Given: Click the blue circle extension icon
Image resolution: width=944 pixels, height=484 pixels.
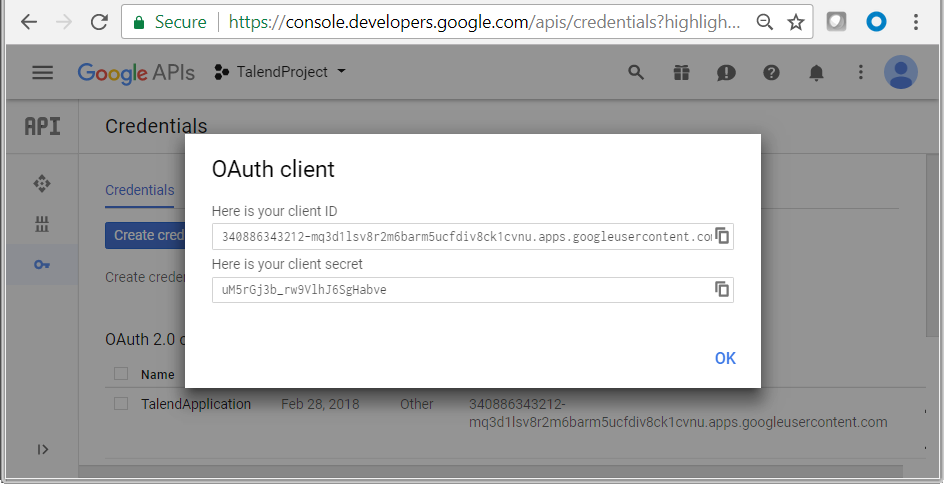Looking at the screenshot, I should click(x=876, y=22).
